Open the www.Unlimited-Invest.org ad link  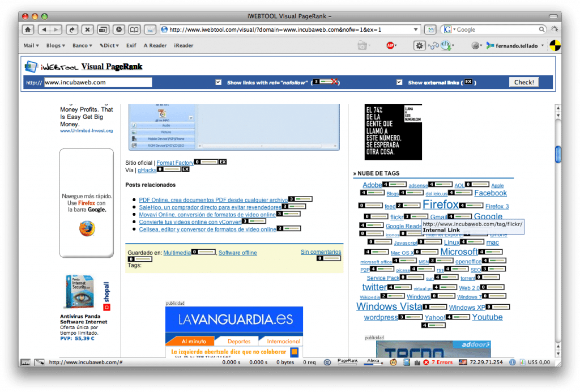(87, 130)
